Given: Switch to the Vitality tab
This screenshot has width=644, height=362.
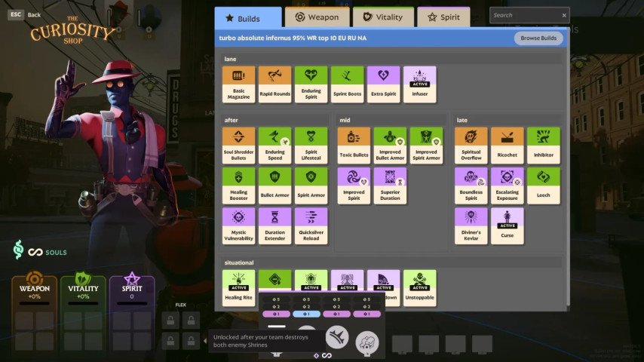Looking at the screenshot, I should point(383,17).
